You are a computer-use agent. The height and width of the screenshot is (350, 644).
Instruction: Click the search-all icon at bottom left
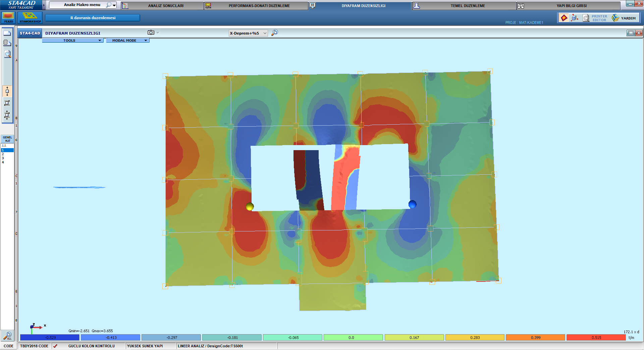click(7, 336)
